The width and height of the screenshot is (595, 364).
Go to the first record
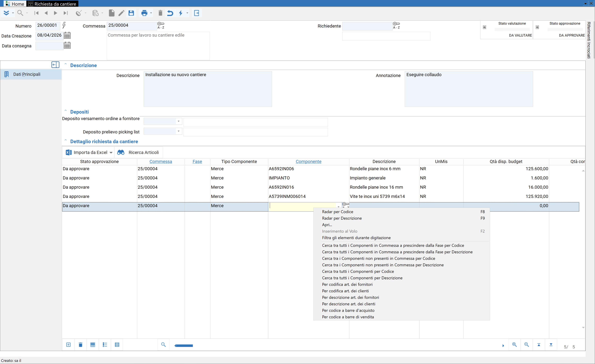[36, 13]
